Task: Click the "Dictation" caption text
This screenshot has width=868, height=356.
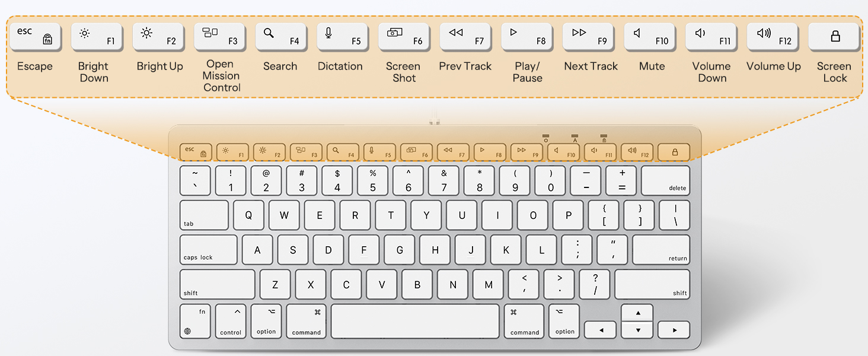Action: pyautogui.click(x=340, y=66)
